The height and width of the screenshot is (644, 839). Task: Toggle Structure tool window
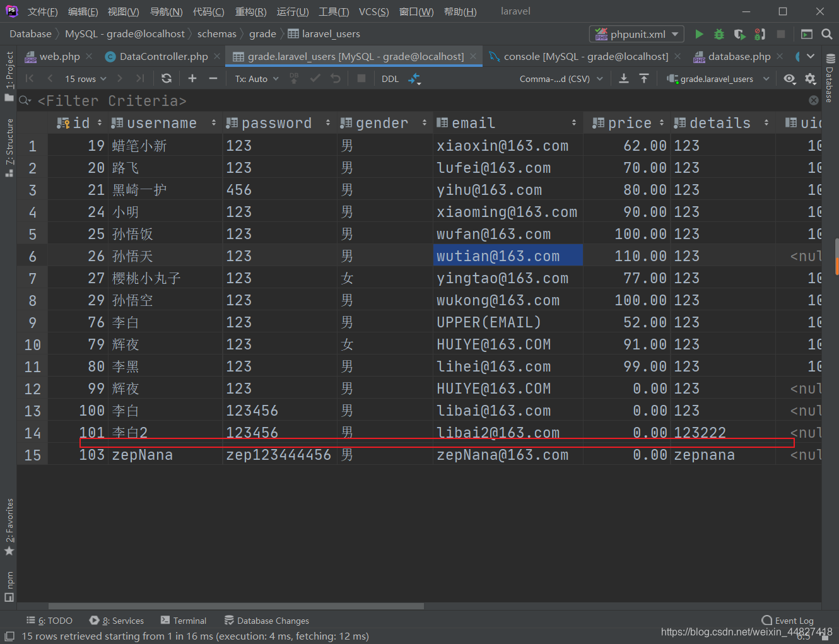click(x=9, y=148)
